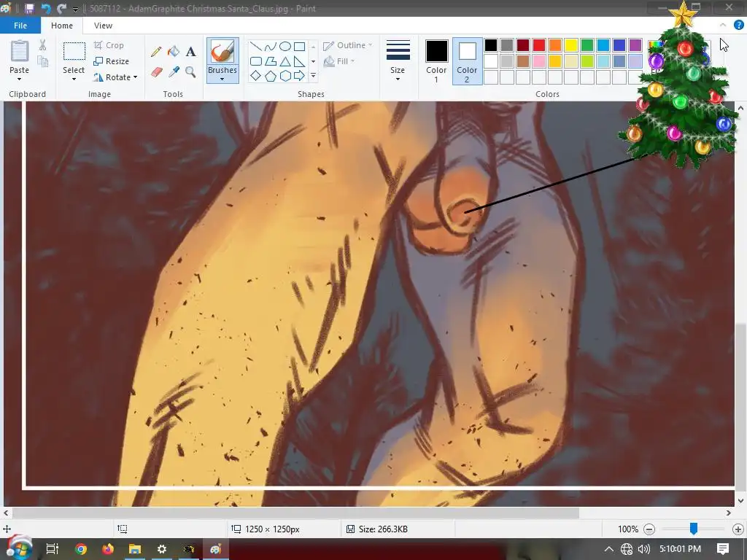Screen dimensions: 747x560
Task: Choose the Pentagon shape
Action: (270, 76)
